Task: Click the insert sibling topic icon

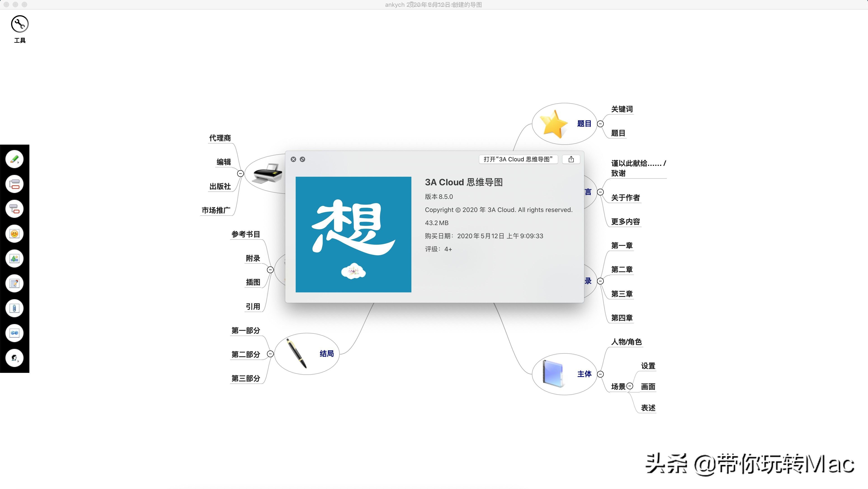Action: [x=14, y=184]
